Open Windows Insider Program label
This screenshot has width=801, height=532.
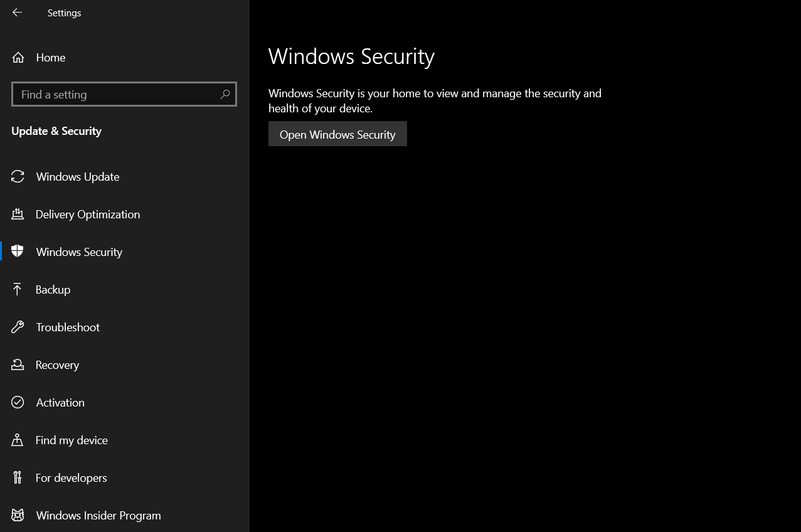[x=98, y=516]
